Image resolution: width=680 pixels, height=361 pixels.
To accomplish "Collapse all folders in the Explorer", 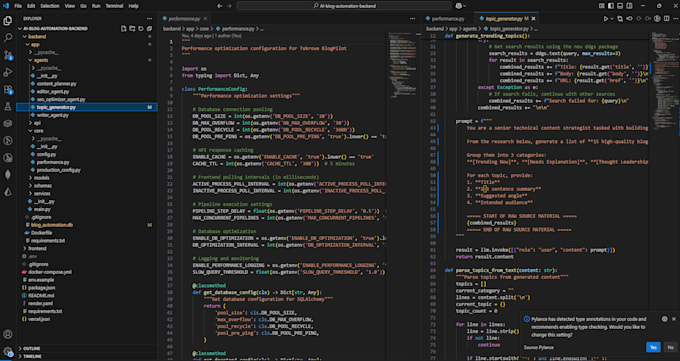I will coord(150,29).
